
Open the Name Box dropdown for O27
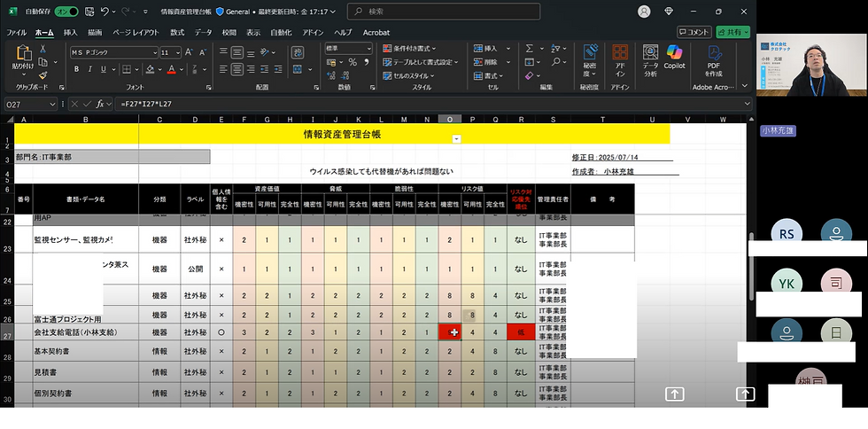[52, 104]
